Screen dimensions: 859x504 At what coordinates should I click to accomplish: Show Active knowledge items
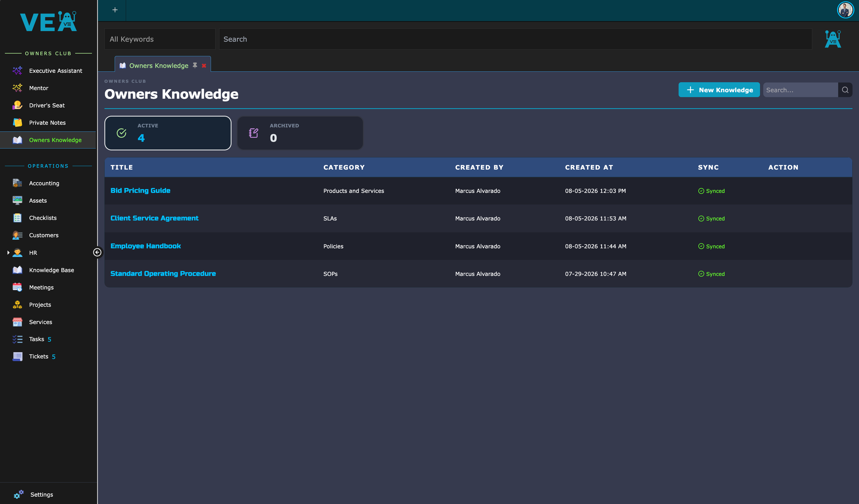point(168,133)
